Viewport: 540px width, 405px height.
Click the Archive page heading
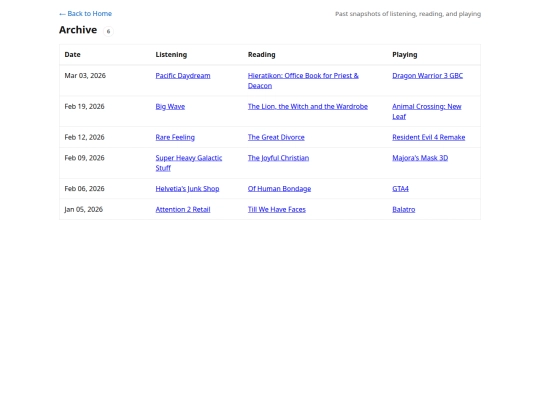[78, 30]
